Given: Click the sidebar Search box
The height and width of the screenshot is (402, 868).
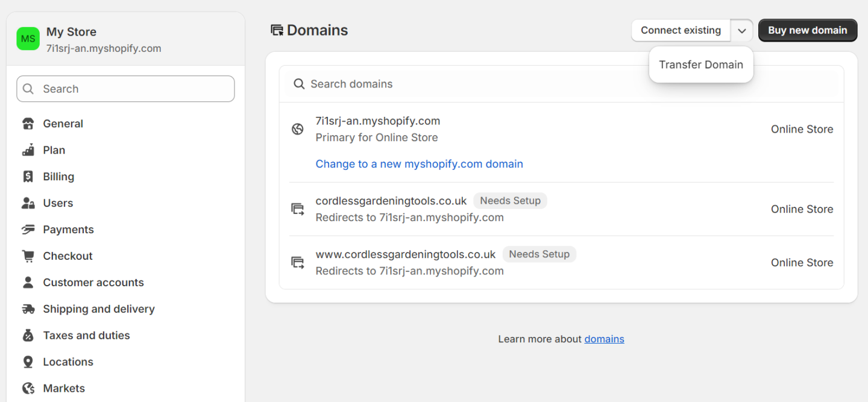Looking at the screenshot, I should click(125, 89).
